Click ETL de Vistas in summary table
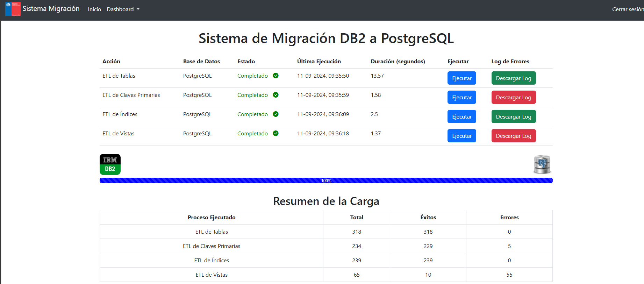644x284 pixels. 212,275
